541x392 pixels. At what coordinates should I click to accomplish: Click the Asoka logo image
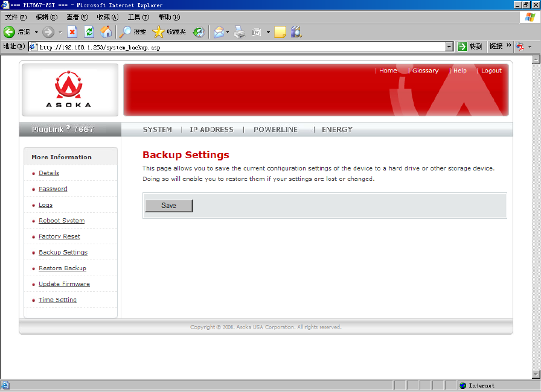(x=69, y=89)
